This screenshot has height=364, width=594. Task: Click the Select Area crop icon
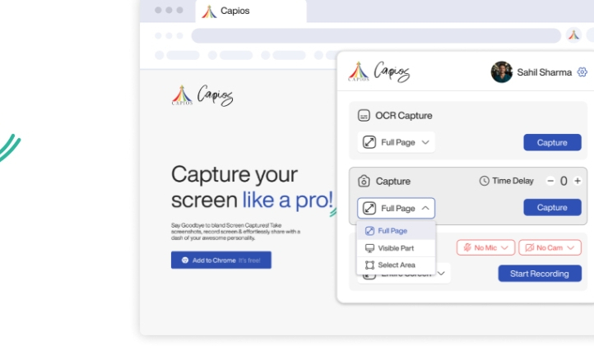pyautogui.click(x=369, y=265)
